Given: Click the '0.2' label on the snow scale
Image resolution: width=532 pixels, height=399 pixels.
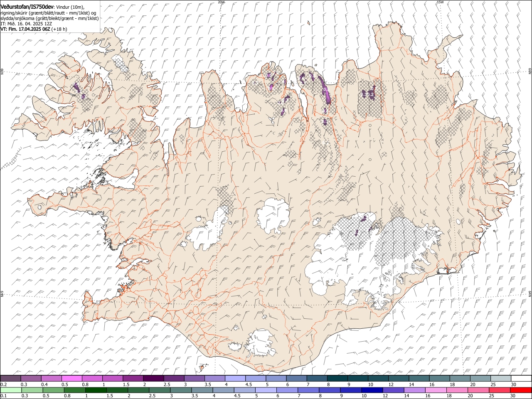Looking at the screenshot, I should (x=3, y=384).
